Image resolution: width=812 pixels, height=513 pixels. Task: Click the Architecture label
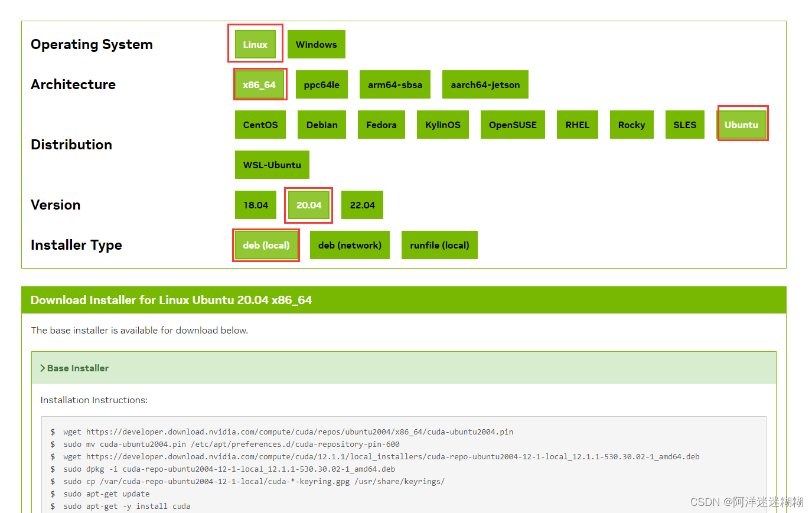coord(73,84)
